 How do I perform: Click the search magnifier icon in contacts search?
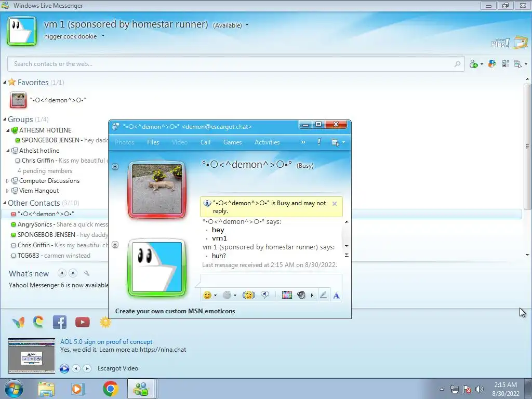click(457, 64)
